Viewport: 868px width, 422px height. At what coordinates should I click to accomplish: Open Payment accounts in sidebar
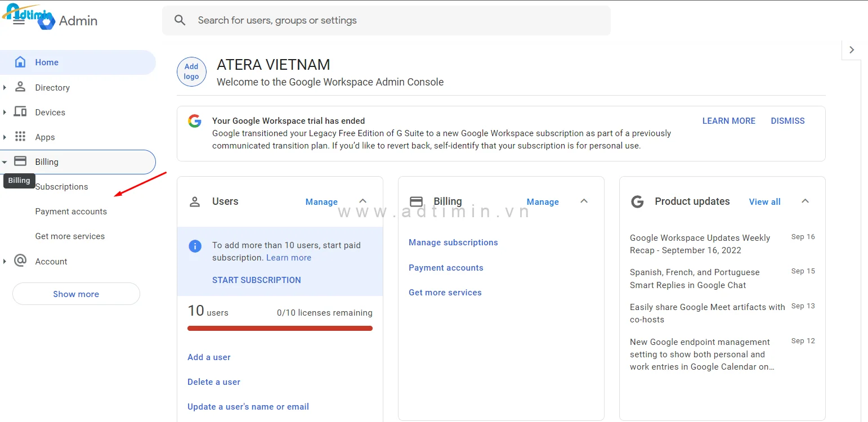[71, 212]
